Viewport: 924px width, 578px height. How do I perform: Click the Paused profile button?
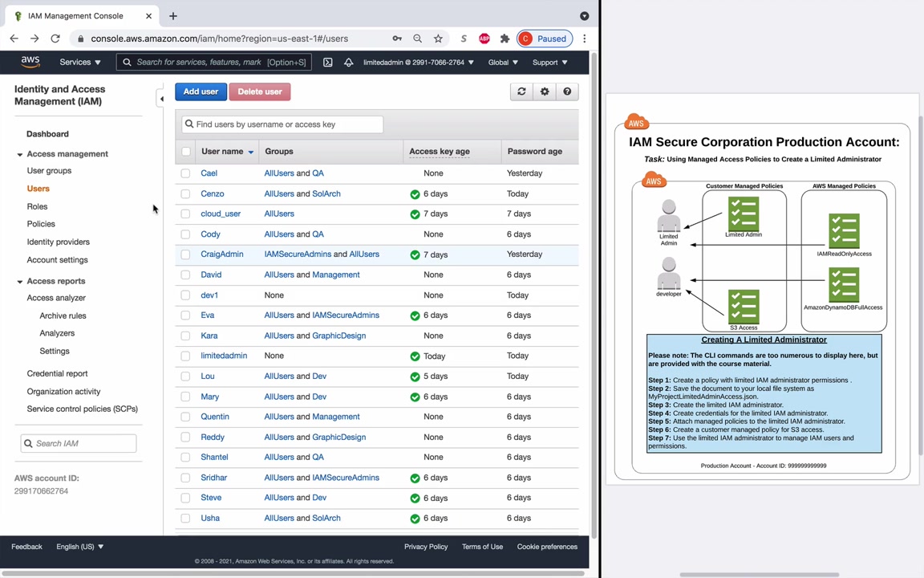545,39
